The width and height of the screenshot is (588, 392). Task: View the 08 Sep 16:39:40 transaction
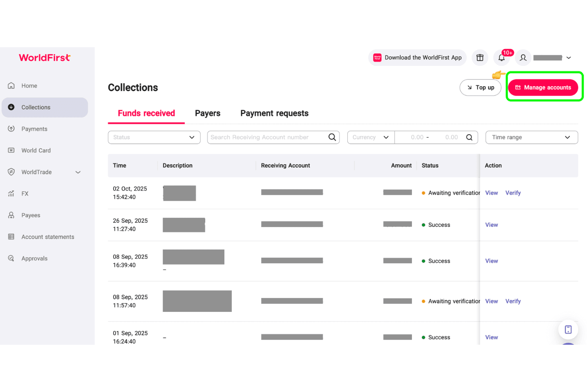(491, 261)
